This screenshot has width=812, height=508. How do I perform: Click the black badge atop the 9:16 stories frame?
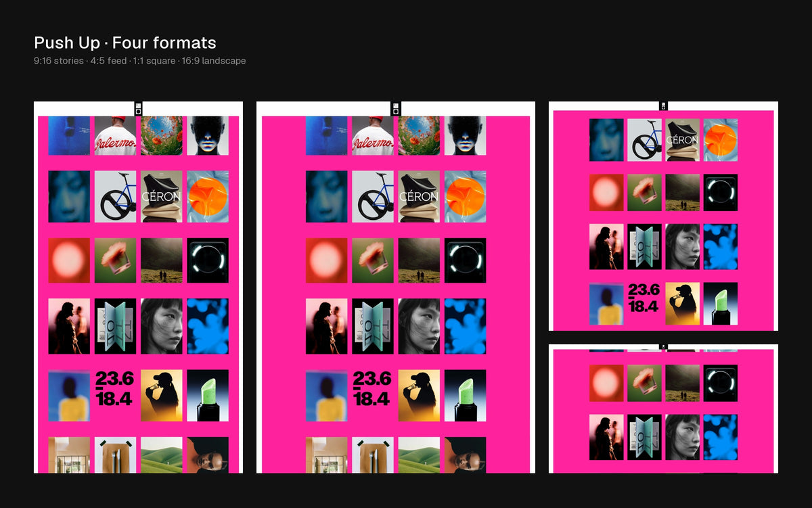pyautogui.click(x=138, y=109)
